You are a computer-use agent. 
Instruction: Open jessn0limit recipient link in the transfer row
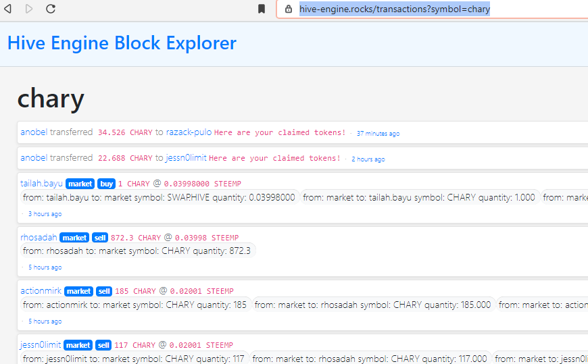186,158
